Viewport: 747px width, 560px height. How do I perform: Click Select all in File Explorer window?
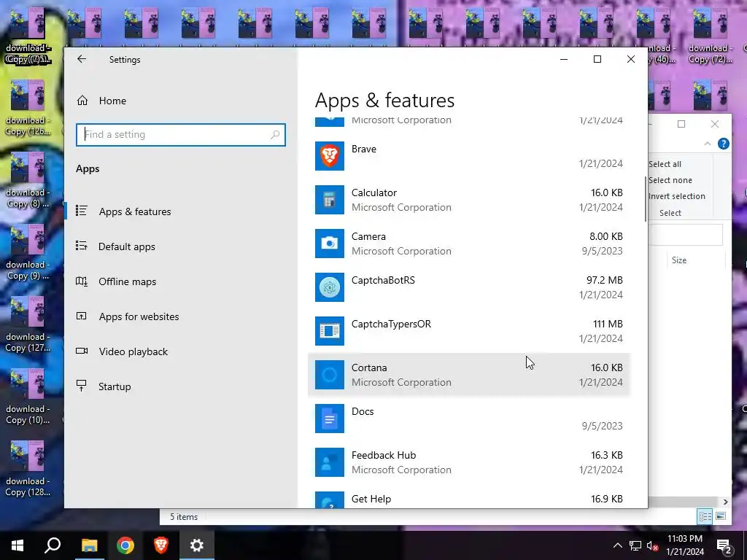(665, 164)
